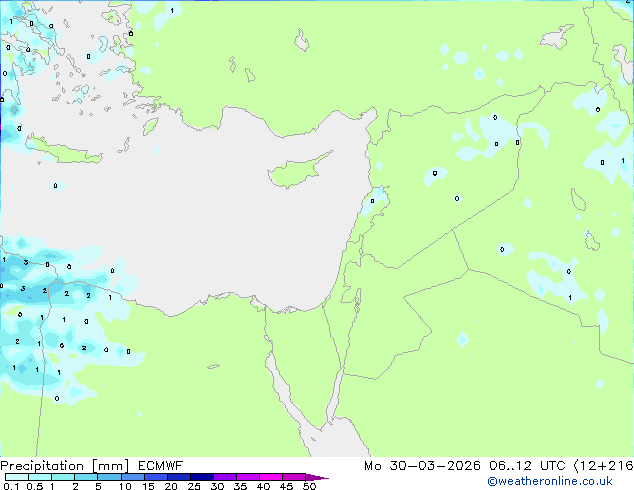Click the island of Cyprus on map

[295, 172]
